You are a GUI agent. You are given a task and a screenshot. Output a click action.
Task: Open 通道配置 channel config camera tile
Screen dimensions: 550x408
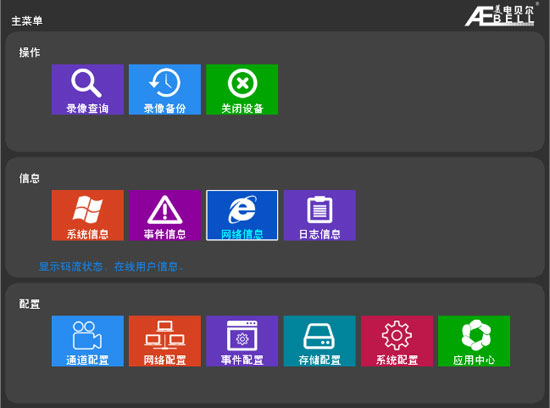[x=87, y=341]
